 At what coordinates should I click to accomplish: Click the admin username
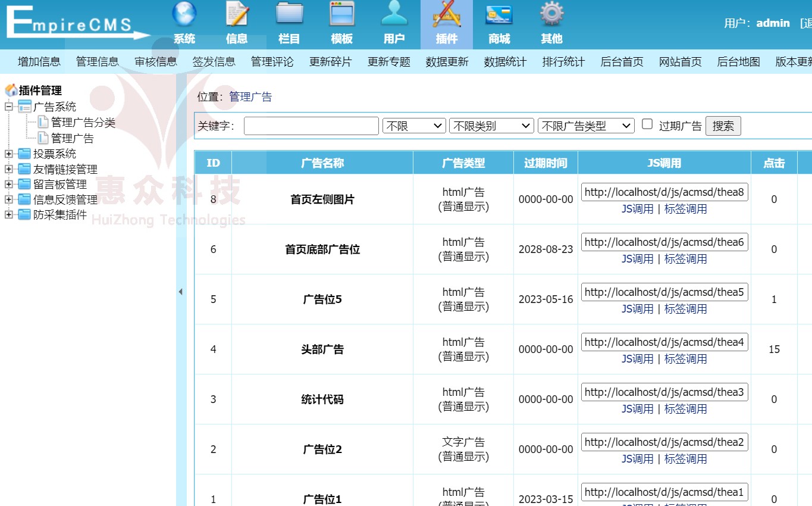773,23
